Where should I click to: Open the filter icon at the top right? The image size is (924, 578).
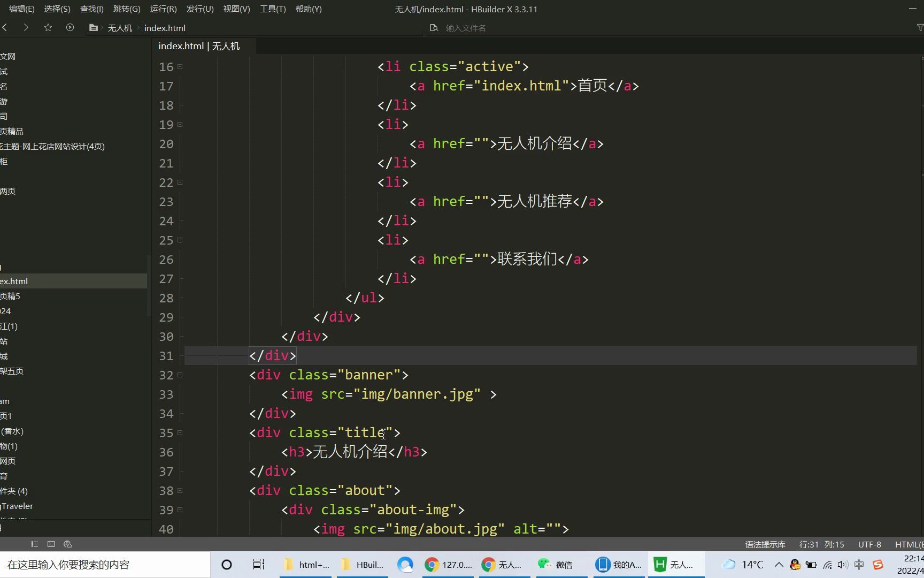[x=920, y=28]
